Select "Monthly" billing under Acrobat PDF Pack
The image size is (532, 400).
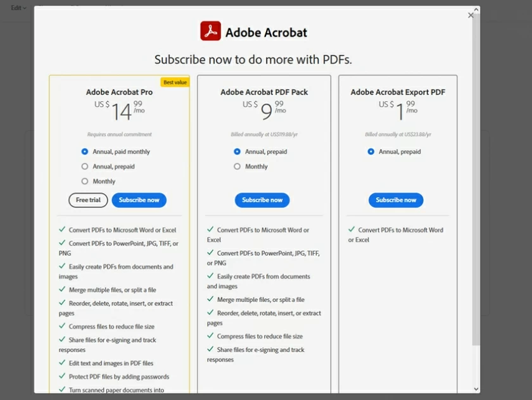tap(237, 166)
